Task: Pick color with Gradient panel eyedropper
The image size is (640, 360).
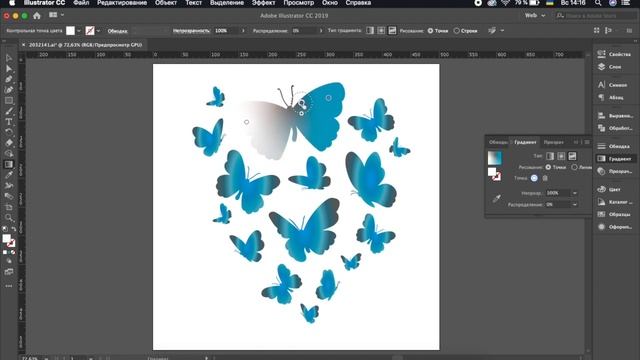Action: (496, 199)
